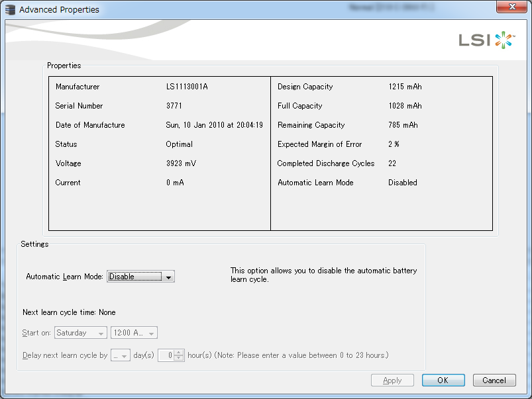Click the Cancel button
The image size is (532, 399).
[494, 380]
